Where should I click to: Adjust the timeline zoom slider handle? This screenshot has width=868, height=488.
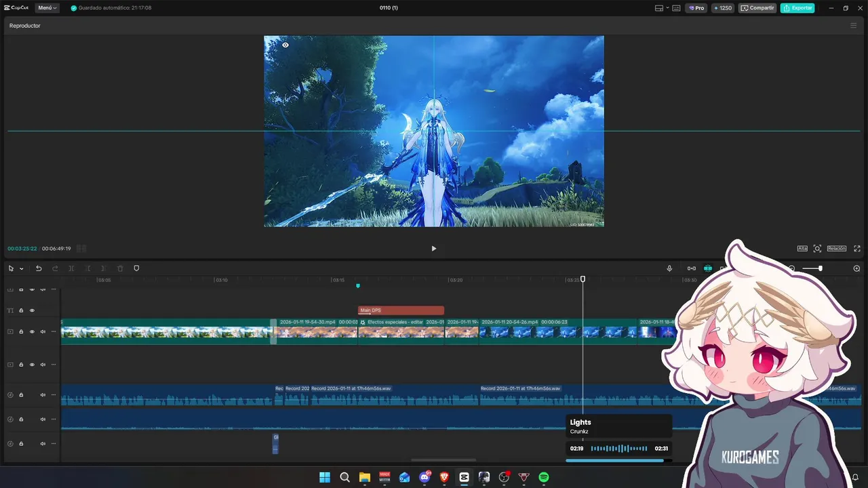tap(821, 268)
